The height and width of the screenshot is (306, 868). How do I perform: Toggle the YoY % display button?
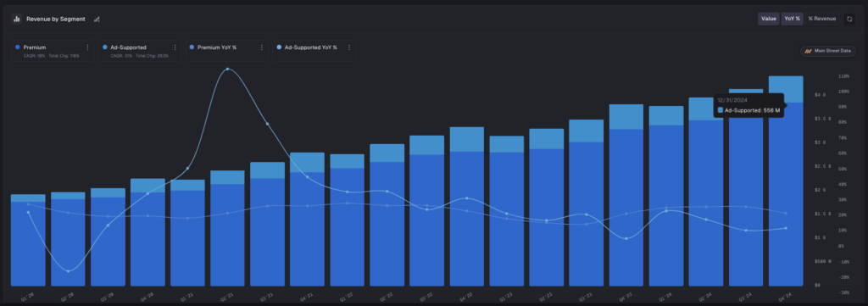(793, 19)
